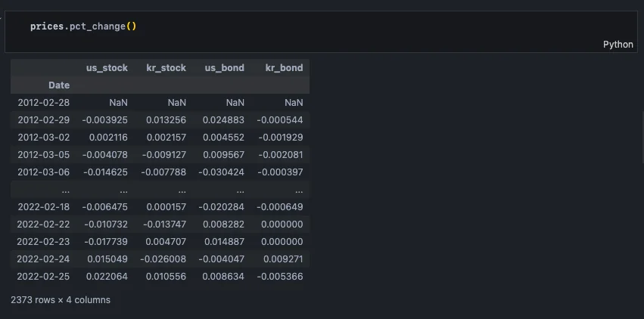The image size is (644, 319).
Task: Click the 2022-02-22 row label
Action: (43, 225)
